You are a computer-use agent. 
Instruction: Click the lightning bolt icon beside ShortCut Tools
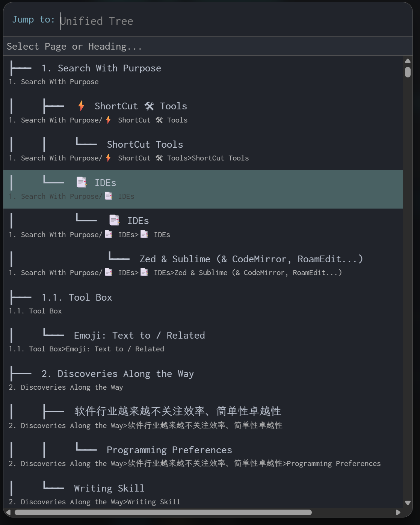(x=81, y=106)
